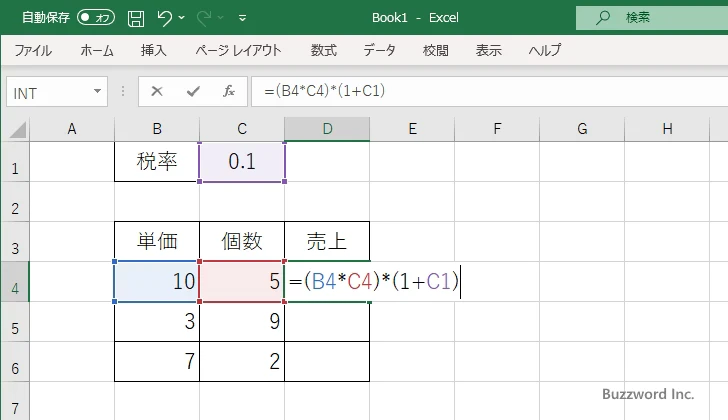Toggle the AutoSave switch
Screen dimensions: 728x420
(x=96, y=18)
